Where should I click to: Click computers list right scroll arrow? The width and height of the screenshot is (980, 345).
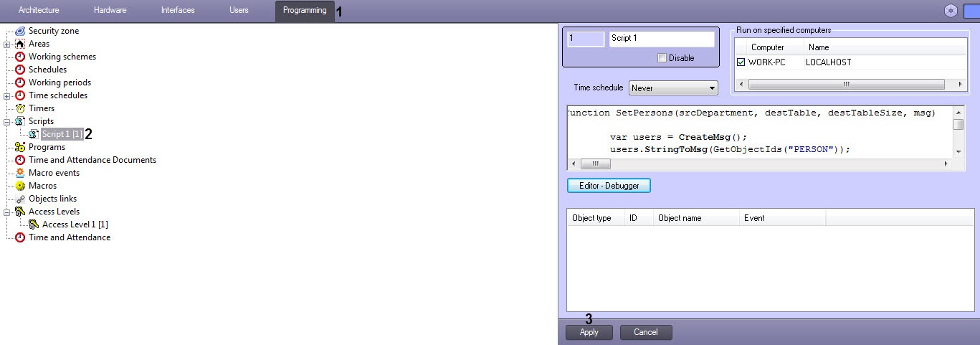(x=961, y=85)
